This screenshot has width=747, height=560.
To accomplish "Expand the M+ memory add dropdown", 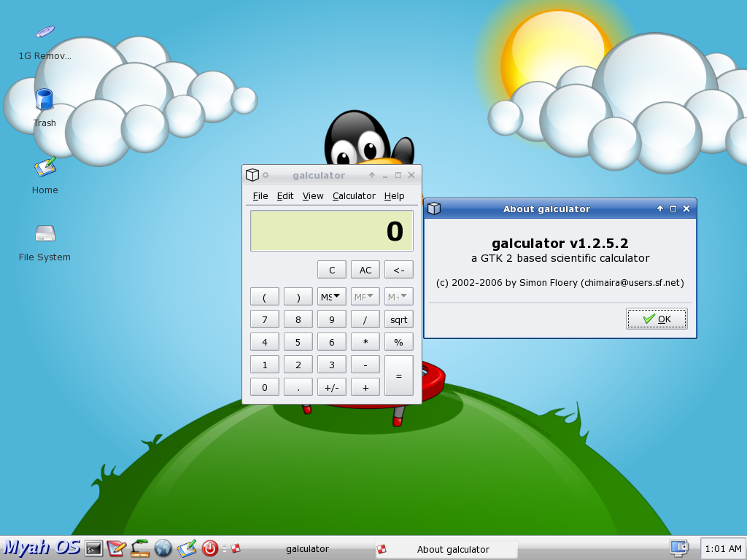I will (x=399, y=297).
